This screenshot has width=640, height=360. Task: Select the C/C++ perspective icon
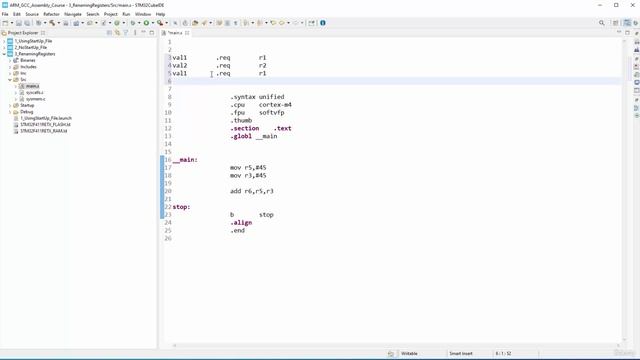point(627,23)
